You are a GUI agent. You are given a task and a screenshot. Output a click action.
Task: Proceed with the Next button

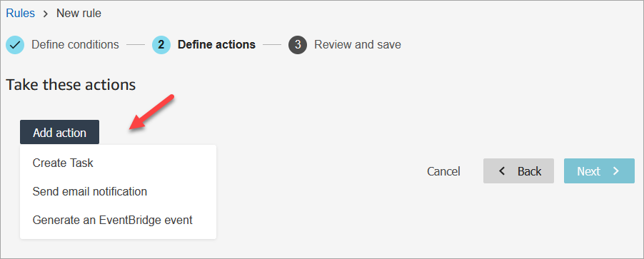point(599,171)
